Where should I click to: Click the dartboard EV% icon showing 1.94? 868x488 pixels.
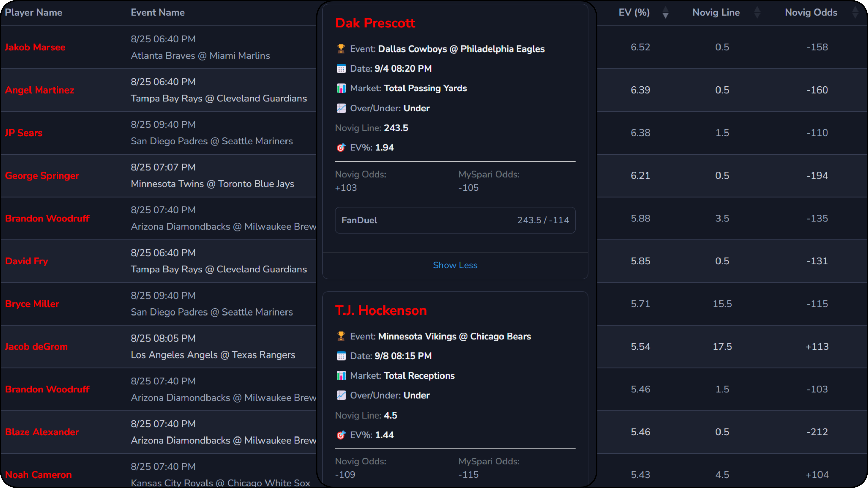[340, 147]
